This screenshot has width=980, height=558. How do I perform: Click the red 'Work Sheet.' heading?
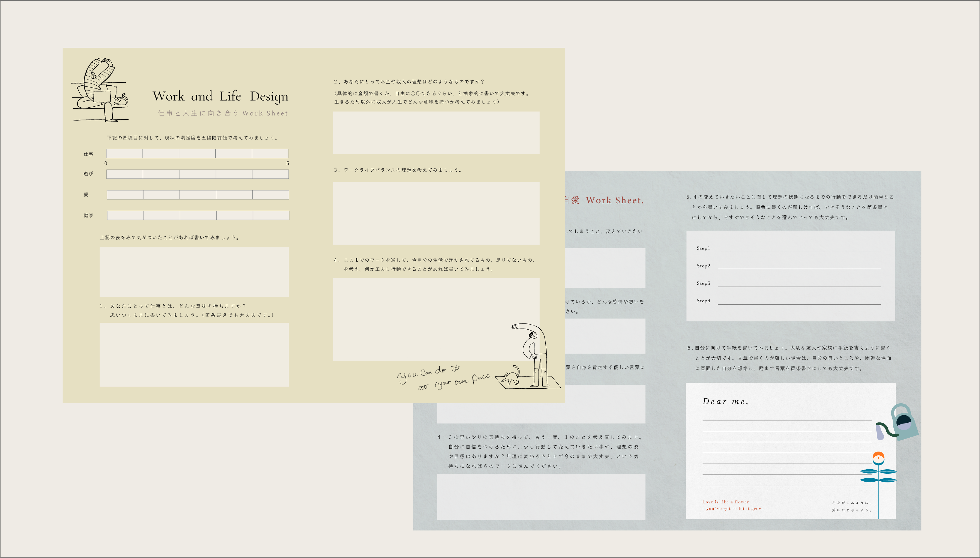tap(615, 200)
